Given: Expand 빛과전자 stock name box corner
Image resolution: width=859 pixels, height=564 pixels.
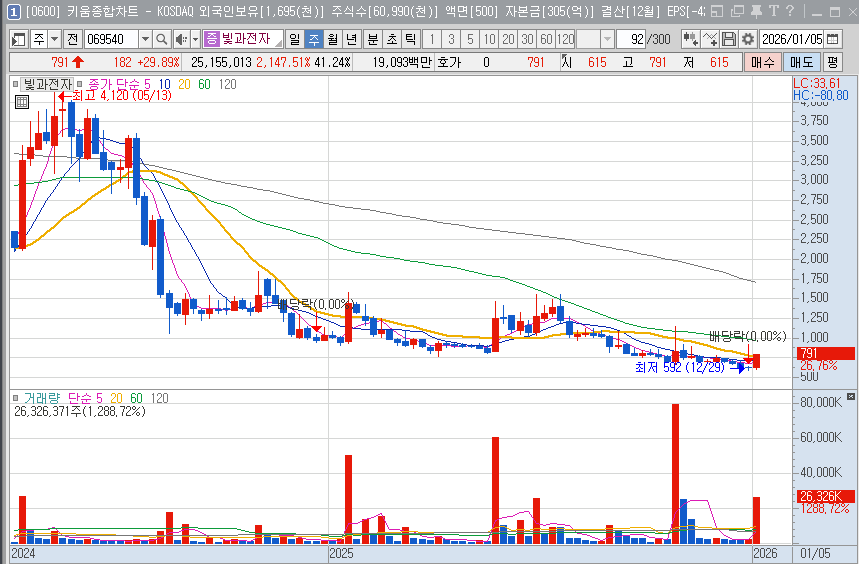Looking at the screenshot, I should [279, 43].
